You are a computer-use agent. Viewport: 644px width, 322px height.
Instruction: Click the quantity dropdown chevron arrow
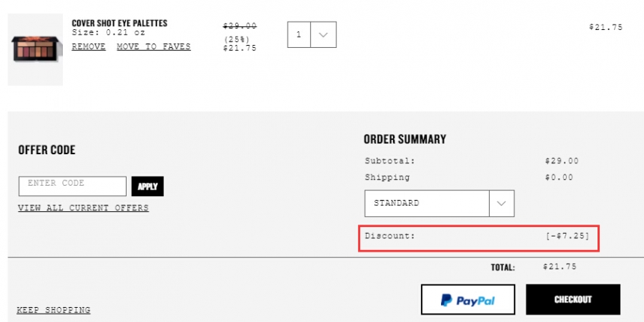323,34
